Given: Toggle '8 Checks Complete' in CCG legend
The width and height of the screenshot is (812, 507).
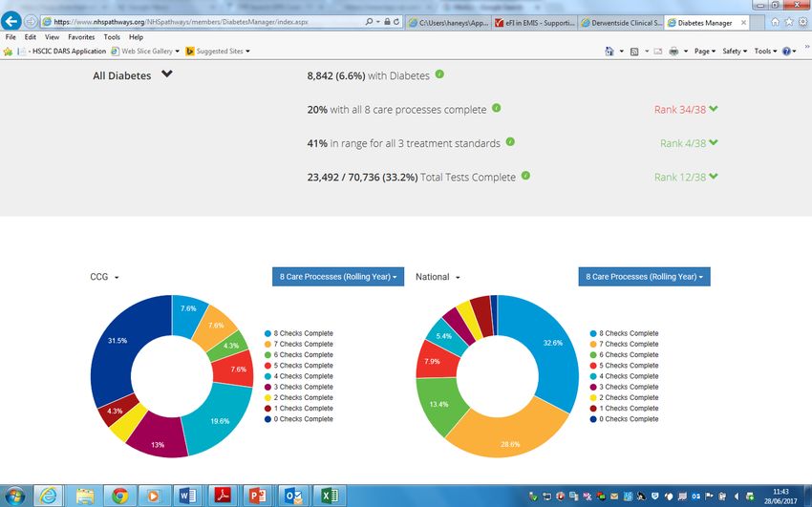Looking at the screenshot, I should 299,333.
